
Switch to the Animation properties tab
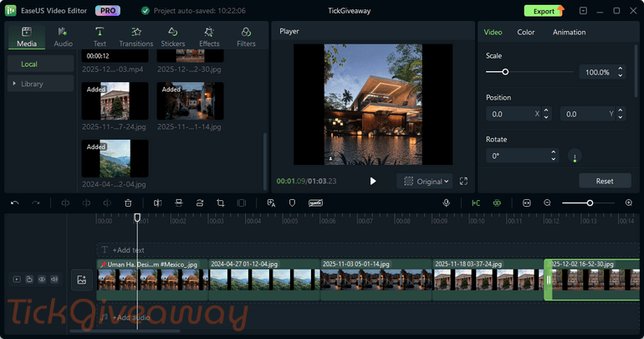[569, 32]
